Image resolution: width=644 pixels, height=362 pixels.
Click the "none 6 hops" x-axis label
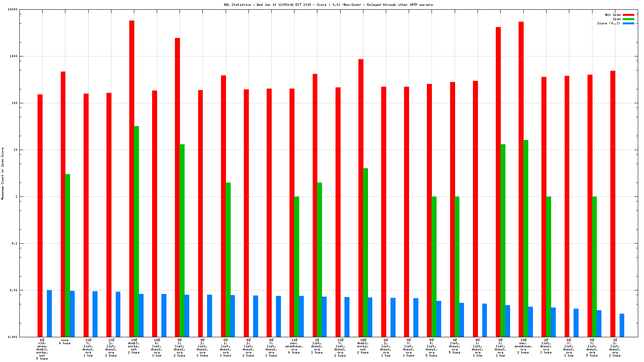pos(65,342)
